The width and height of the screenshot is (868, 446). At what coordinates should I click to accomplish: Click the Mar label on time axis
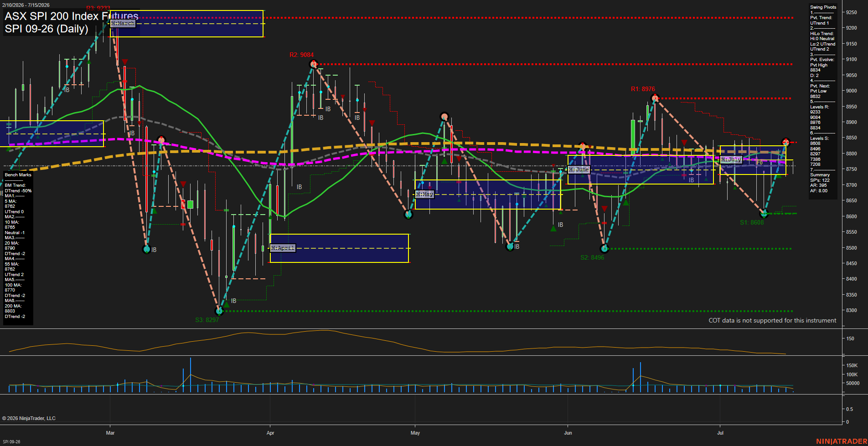click(110, 433)
